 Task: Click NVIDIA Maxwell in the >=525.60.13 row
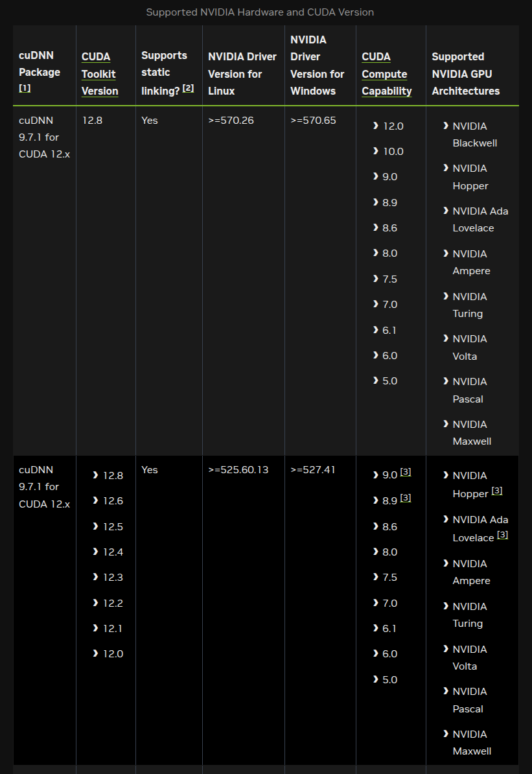click(x=472, y=743)
